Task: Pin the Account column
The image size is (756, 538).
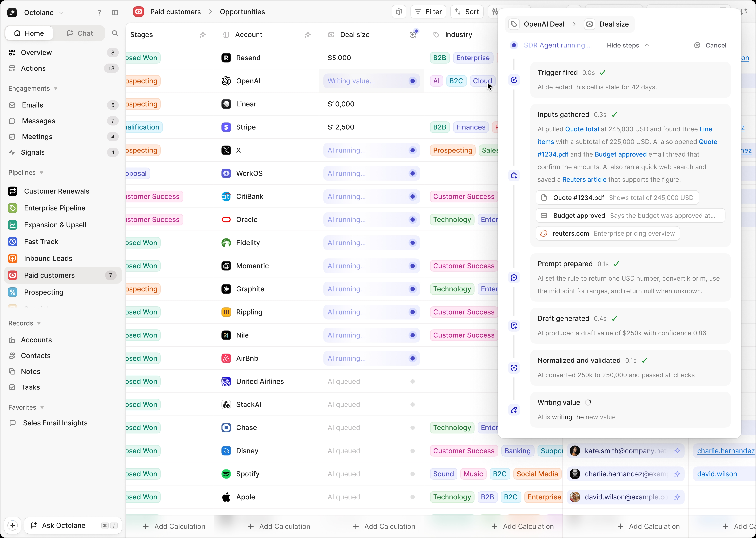Action: point(308,35)
